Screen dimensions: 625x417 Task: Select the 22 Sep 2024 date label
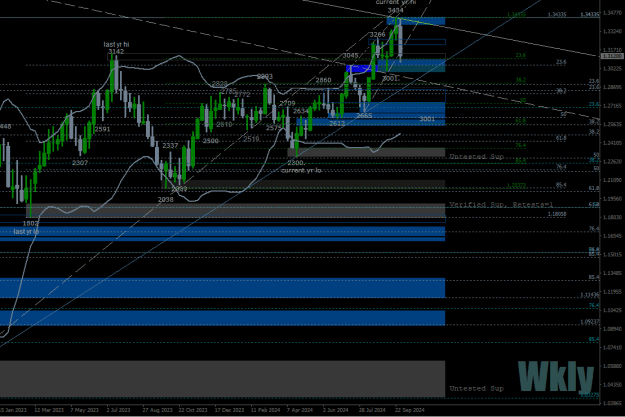click(409, 410)
